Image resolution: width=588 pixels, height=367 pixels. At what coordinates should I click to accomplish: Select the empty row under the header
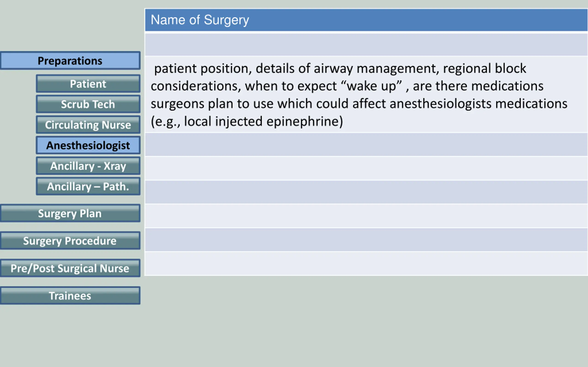[x=366, y=44]
